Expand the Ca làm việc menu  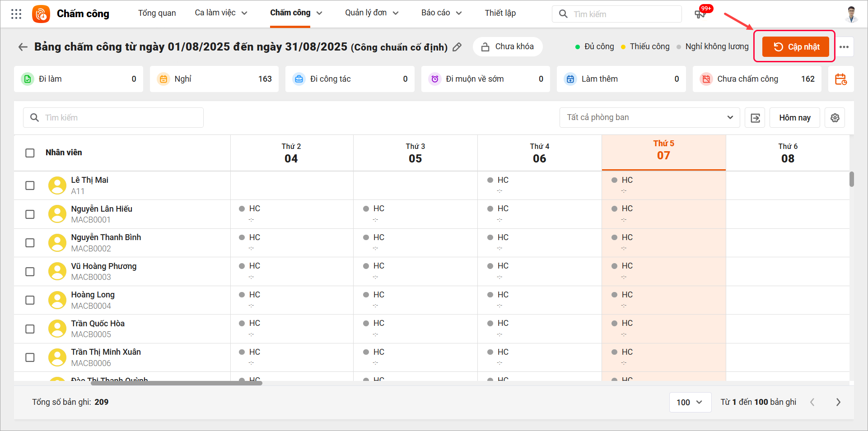221,13
